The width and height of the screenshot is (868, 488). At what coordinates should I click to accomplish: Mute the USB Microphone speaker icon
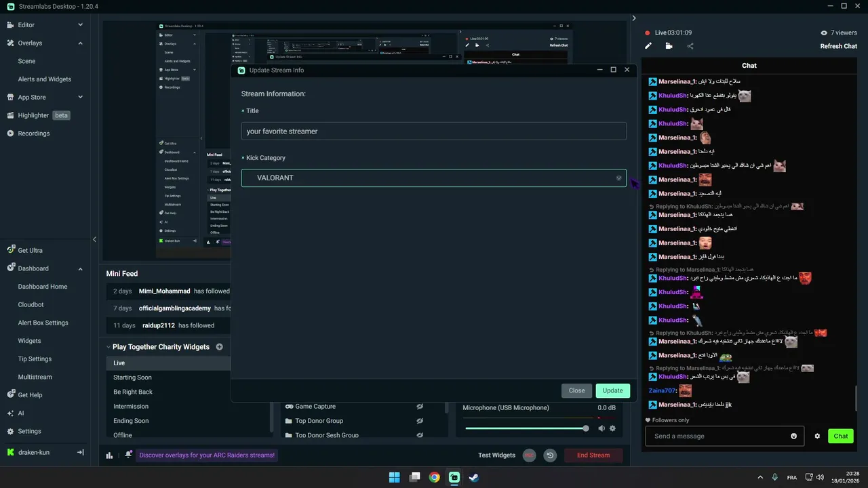point(601,428)
